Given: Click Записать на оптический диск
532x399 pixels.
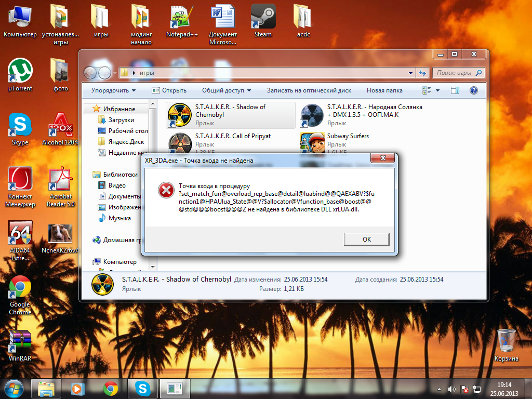Looking at the screenshot, I should point(309,90).
